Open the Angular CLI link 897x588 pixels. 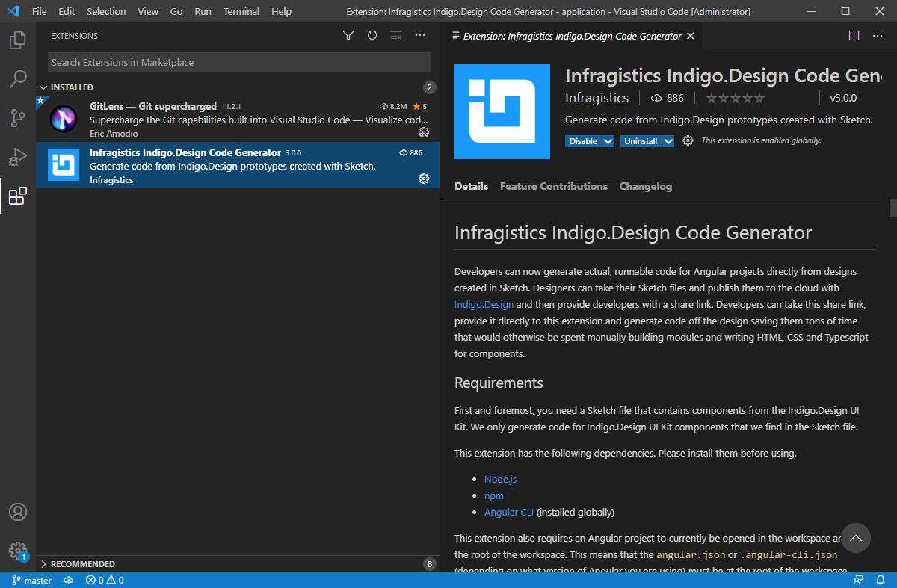pos(509,512)
